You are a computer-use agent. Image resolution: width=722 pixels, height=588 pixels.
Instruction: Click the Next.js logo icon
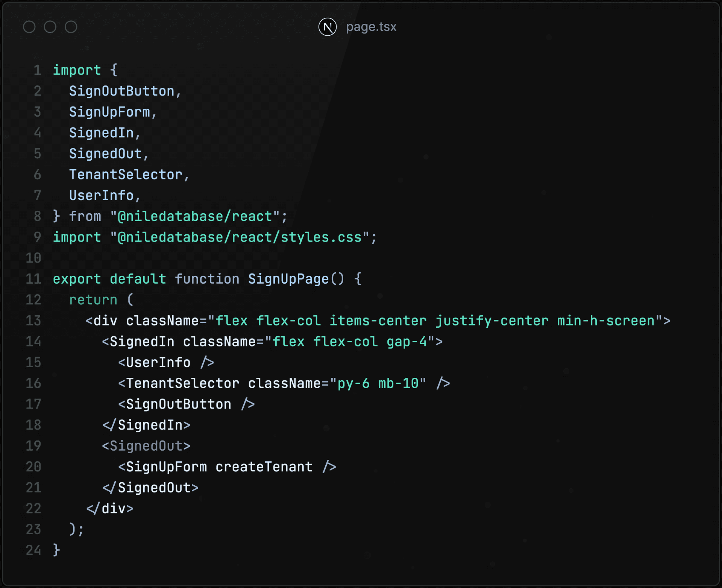pyautogui.click(x=327, y=27)
